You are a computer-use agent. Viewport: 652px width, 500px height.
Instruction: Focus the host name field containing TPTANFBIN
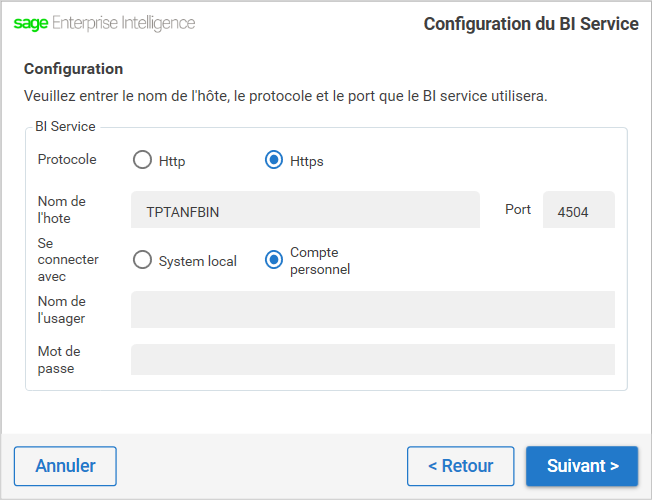pos(305,210)
